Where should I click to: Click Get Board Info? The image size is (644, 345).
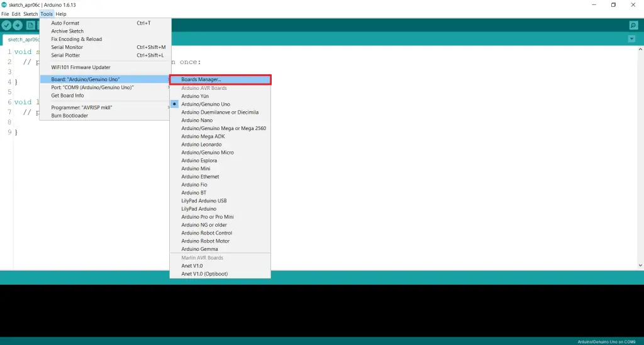coord(105,96)
